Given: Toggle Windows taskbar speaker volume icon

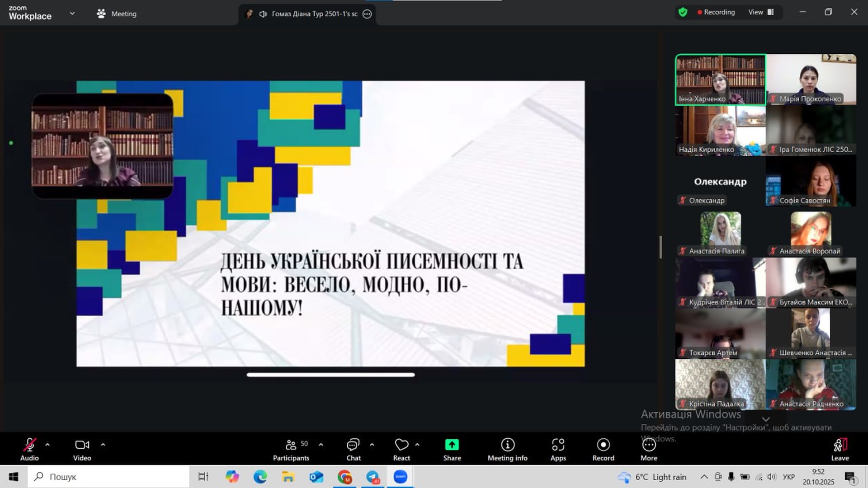Looking at the screenshot, I should [x=772, y=477].
